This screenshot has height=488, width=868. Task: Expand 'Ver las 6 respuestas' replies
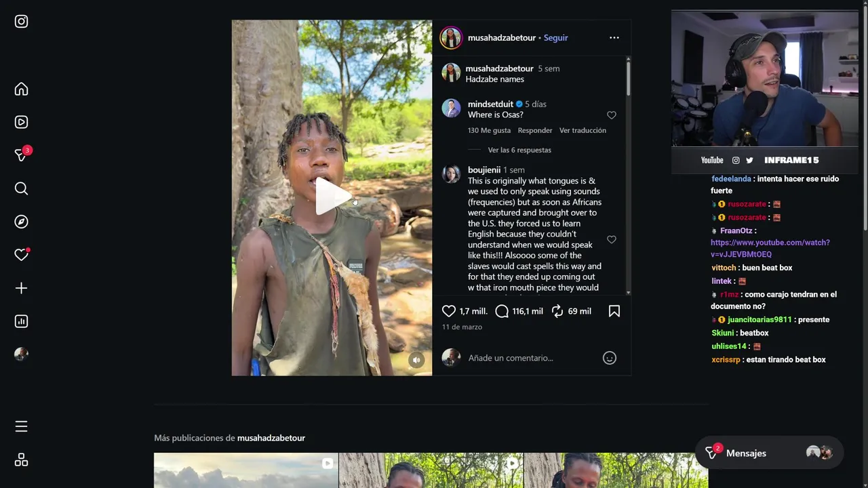(x=519, y=150)
